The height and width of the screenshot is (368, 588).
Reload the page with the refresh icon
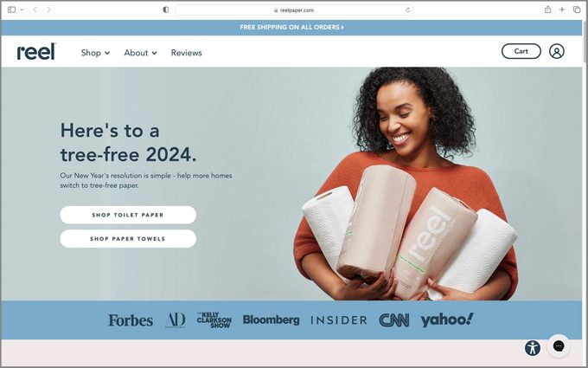[407, 10]
